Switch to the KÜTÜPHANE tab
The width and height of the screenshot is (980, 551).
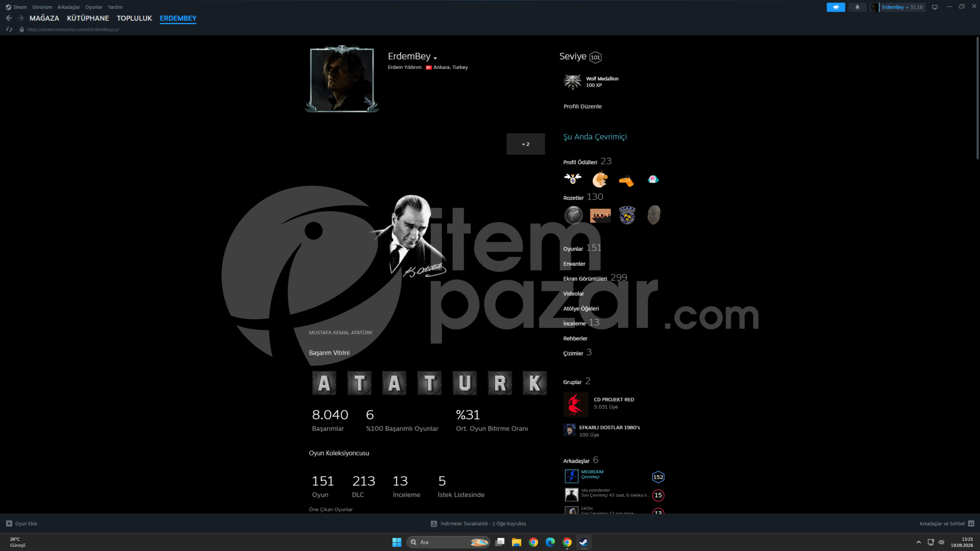tap(88, 18)
